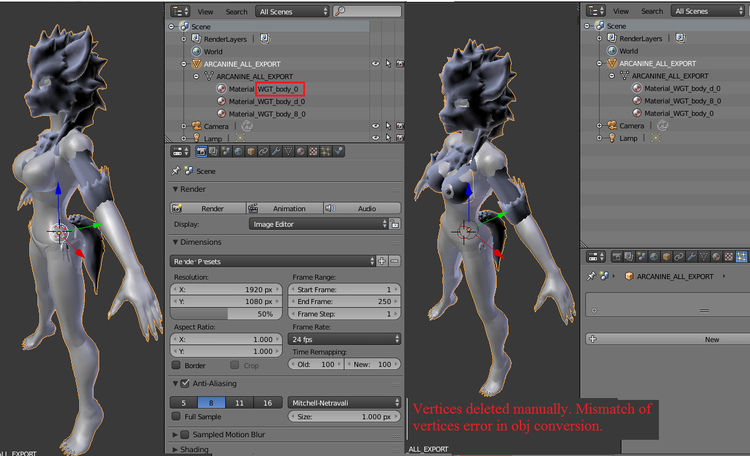Select 16 anti-aliasing samples
The width and height of the screenshot is (750, 456).
tap(267, 403)
